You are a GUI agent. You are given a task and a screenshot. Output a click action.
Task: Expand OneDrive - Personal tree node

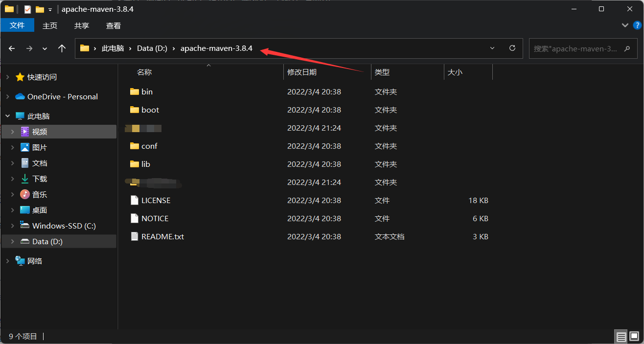(x=7, y=97)
